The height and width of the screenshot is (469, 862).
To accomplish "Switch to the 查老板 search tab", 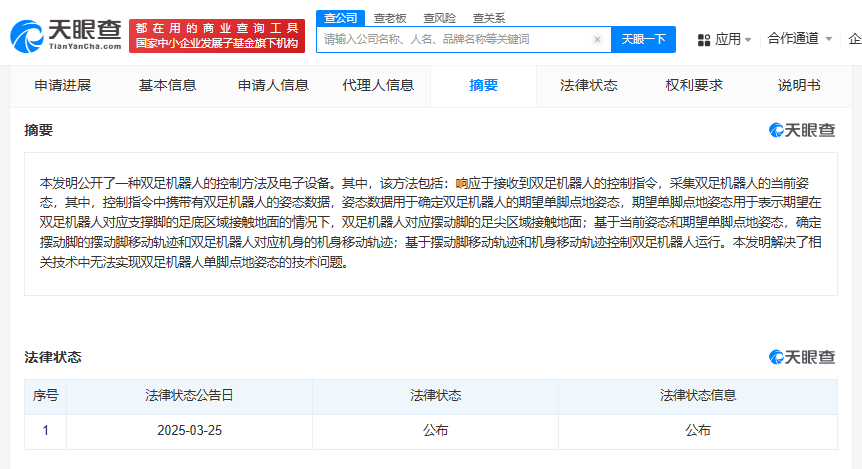I will [390, 18].
